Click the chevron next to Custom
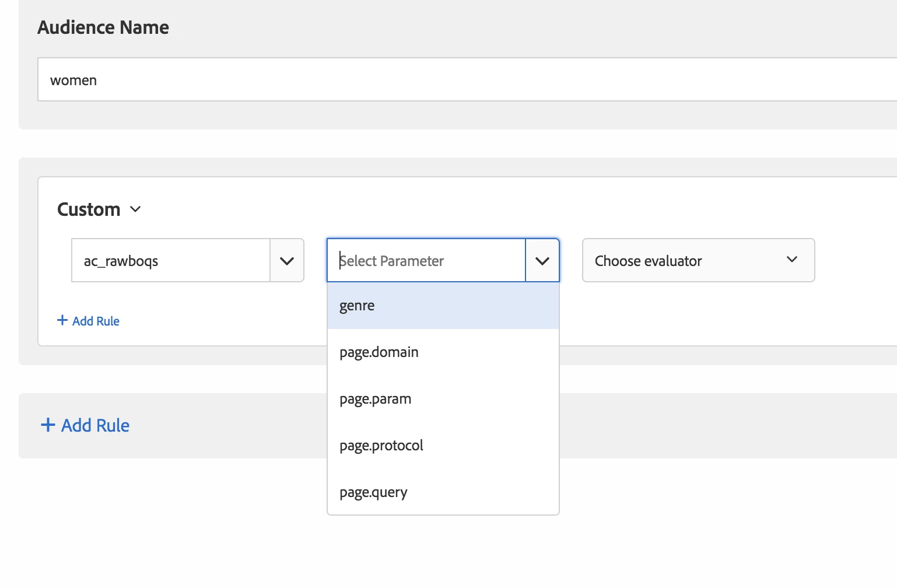 coord(135,209)
